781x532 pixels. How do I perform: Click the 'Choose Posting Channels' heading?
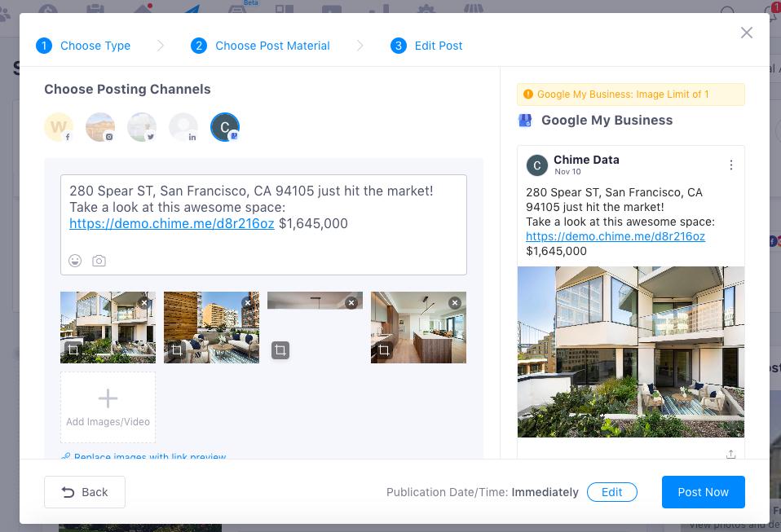tap(127, 89)
